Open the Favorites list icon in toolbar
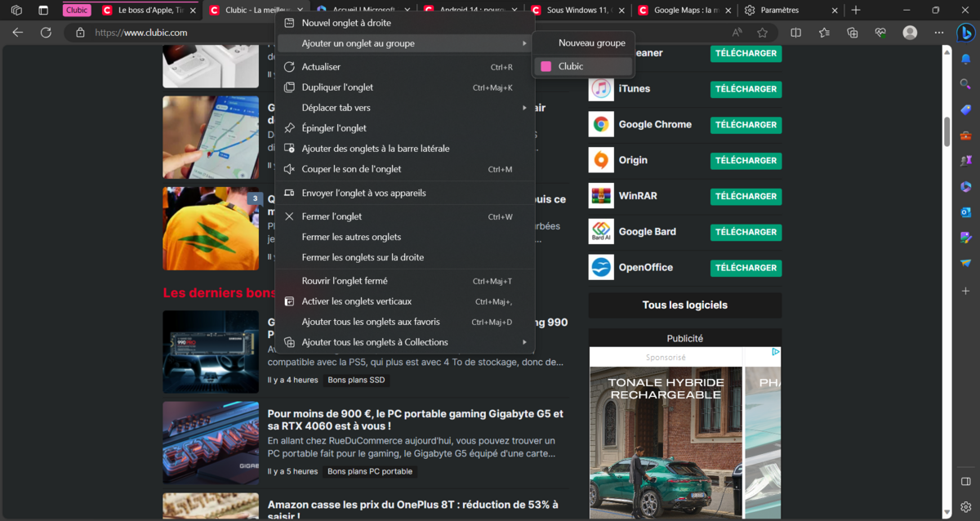Screen dimensions: 980x521 [824, 33]
